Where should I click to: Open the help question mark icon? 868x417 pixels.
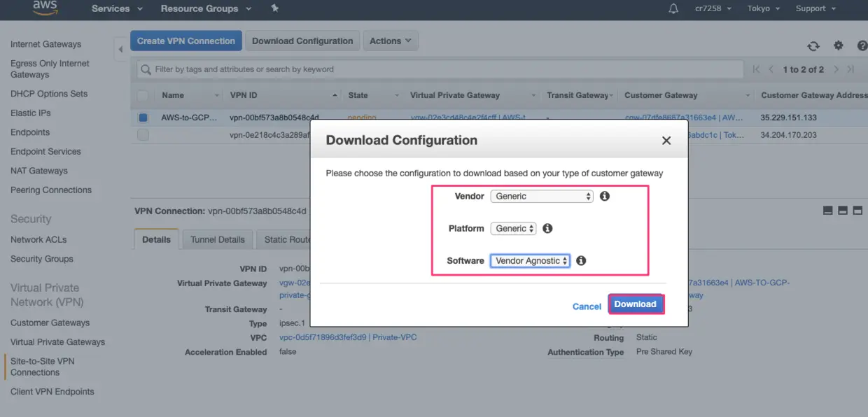(x=862, y=45)
